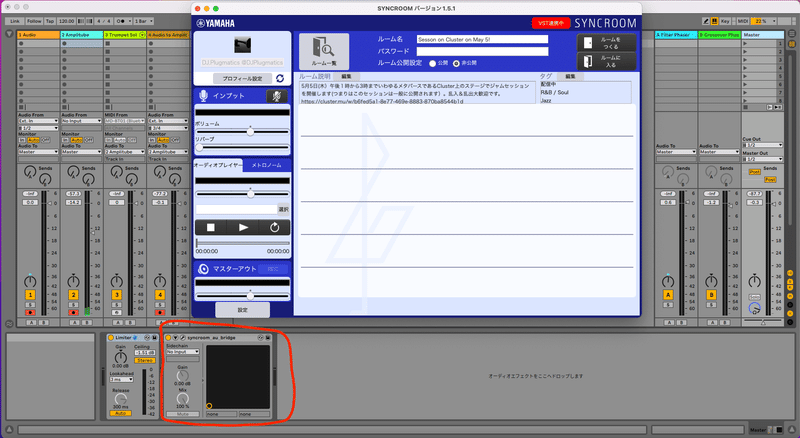The width and height of the screenshot is (800, 438).
Task: Click the enter room (ルームに入る) button
Action: pos(606,61)
